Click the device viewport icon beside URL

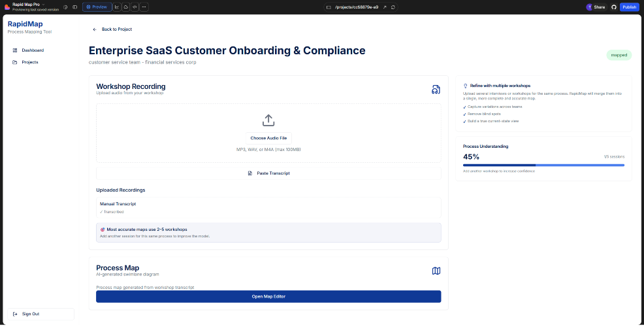(329, 7)
